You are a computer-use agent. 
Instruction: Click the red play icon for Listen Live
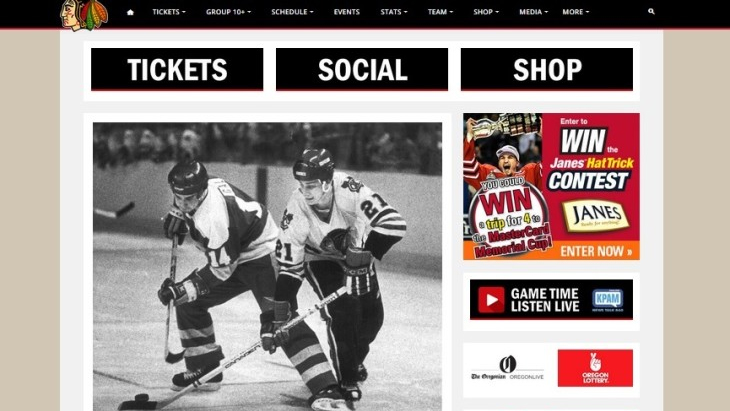pyautogui.click(x=491, y=300)
